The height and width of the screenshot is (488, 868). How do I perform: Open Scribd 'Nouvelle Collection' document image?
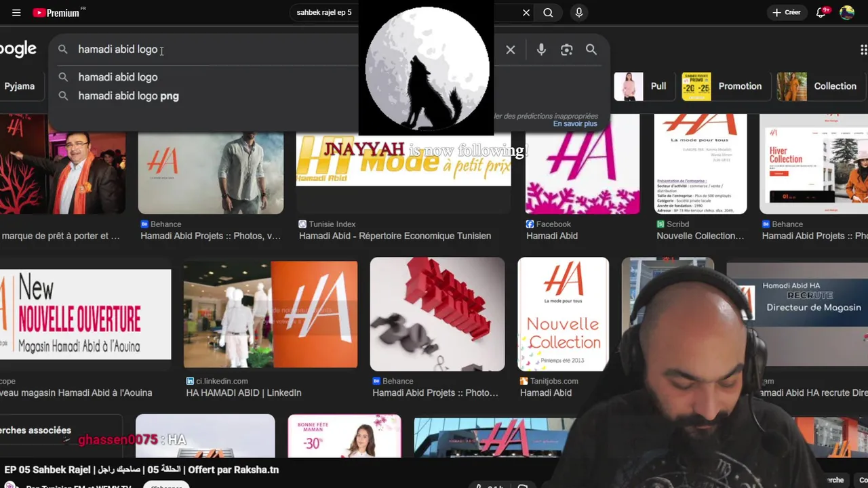(x=701, y=164)
